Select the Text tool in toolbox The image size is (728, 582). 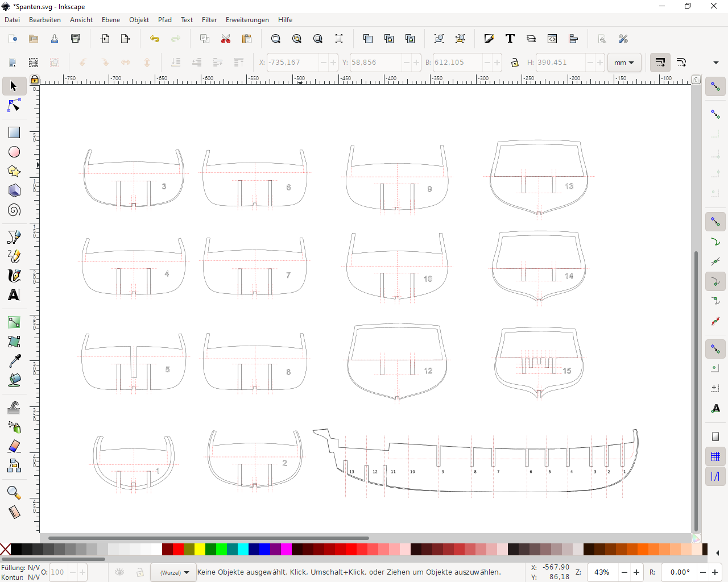point(14,295)
